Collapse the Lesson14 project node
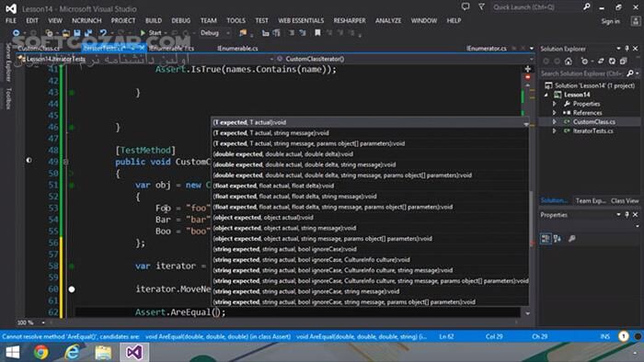 pyautogui.click(x=546, y=95)
